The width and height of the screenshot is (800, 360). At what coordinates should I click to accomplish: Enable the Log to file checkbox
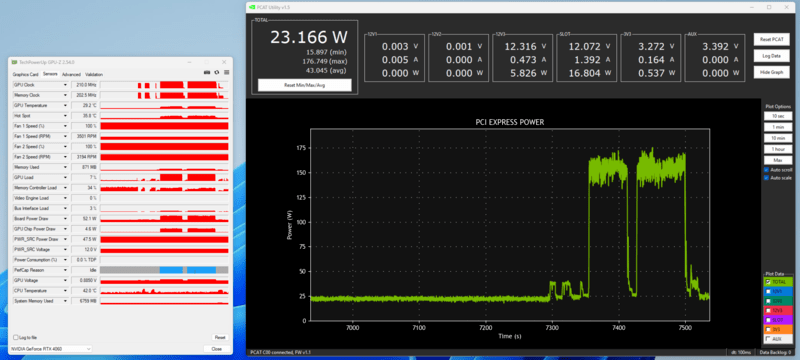(15, 338)
